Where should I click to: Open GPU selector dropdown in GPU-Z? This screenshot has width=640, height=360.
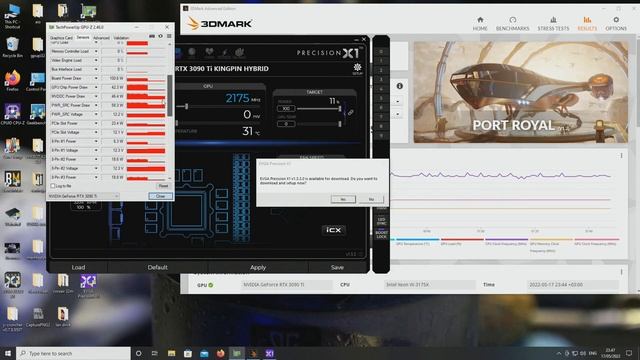84,196
